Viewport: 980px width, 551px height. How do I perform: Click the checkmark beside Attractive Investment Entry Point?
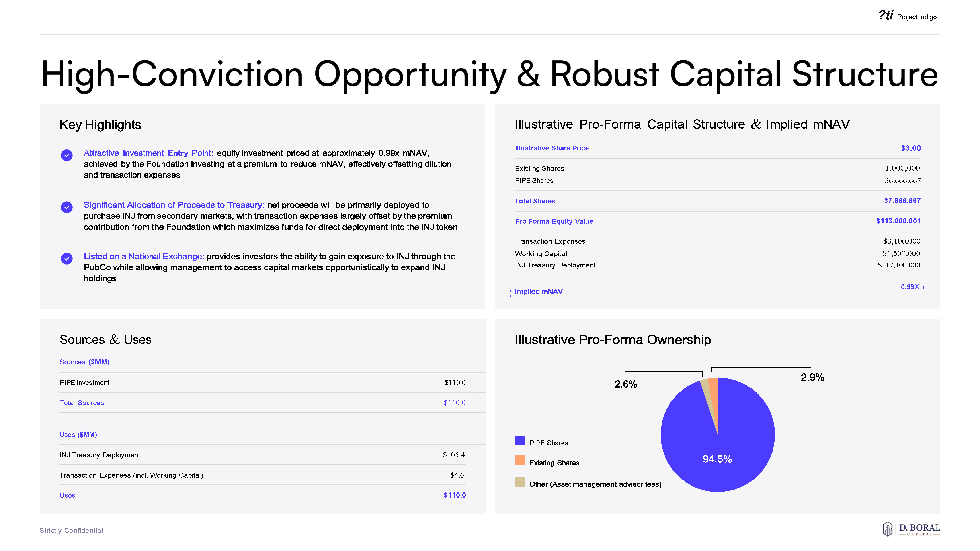(67, 155)
